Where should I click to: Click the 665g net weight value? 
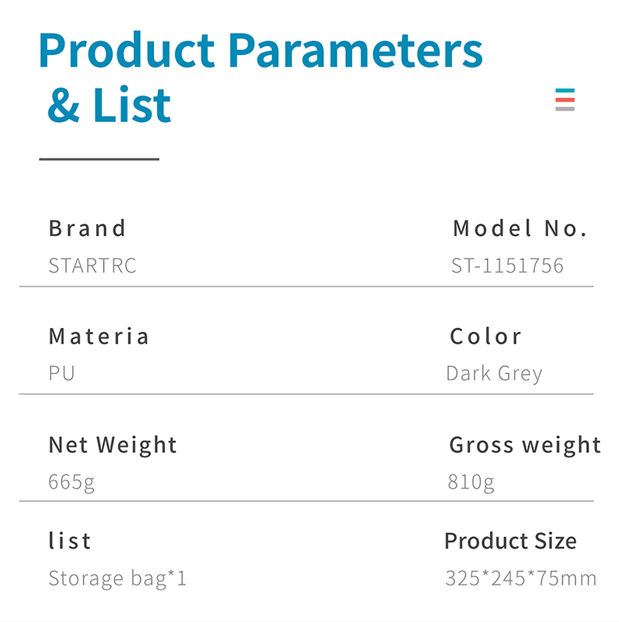click(71, 482)
